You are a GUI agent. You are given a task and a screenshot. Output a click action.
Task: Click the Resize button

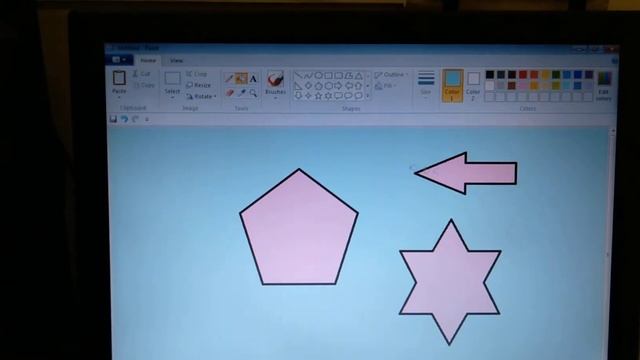click(199, 85)
